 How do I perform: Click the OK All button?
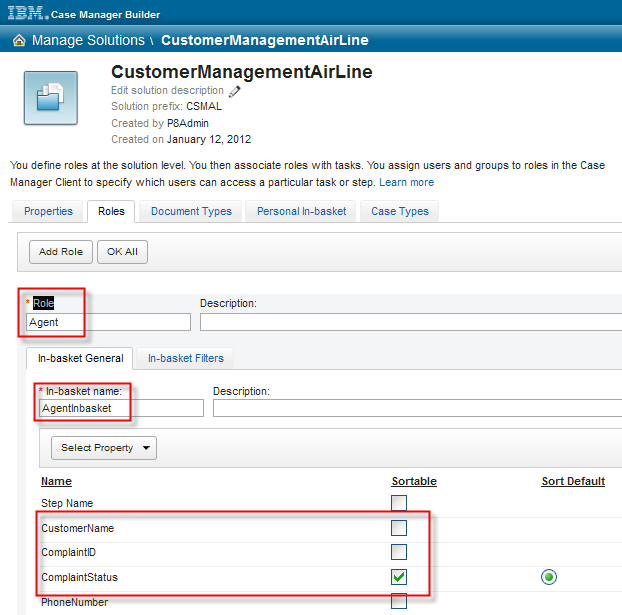pyautogui.click(x=122, y=252)
